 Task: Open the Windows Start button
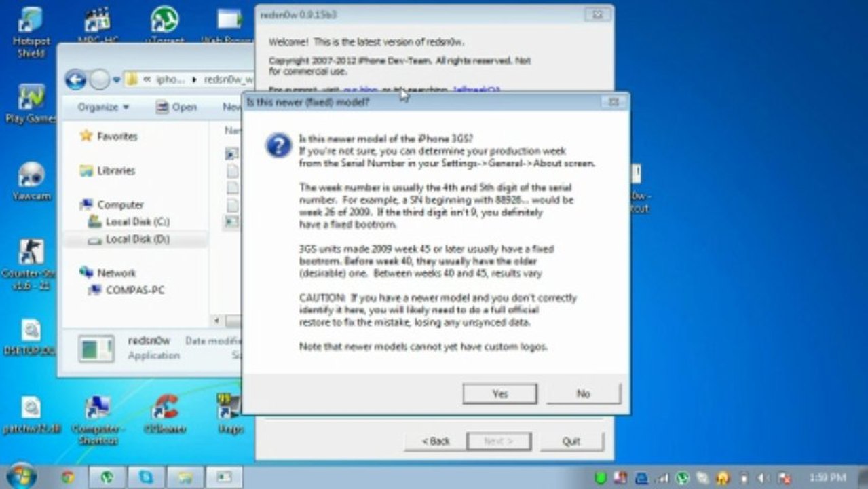pyautogui.click(x=21, y=476)
